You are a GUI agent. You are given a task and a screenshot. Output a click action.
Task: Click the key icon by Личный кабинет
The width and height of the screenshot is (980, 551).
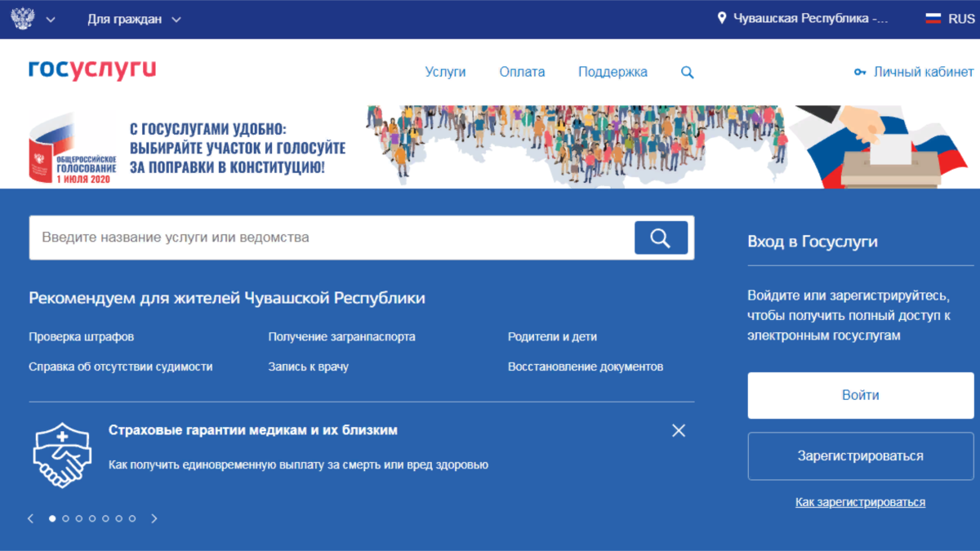[x=860, y=72]
